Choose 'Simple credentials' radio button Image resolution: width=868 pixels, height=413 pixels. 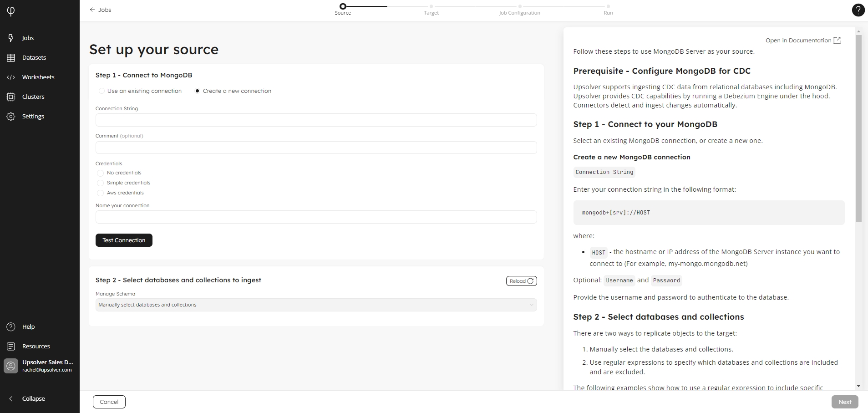point(100,183)
